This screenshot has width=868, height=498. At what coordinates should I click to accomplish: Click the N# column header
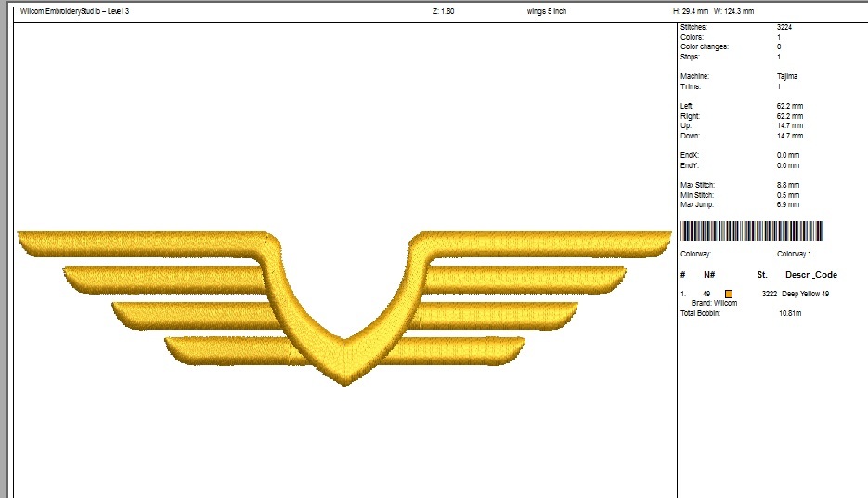click(x=709, y=275)
